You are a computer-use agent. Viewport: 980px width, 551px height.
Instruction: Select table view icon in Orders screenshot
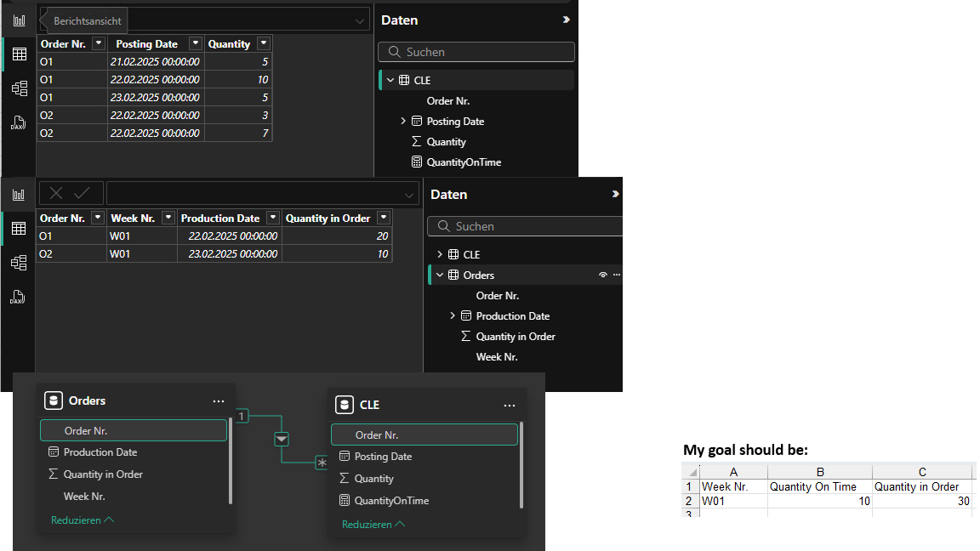[x=19, y=229]
